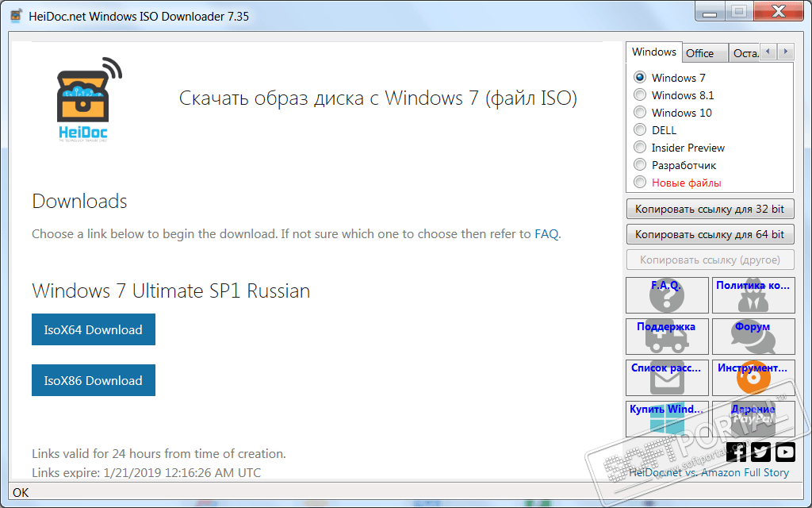812x508 pixels.
Task: Click the app icon in the title bar
Action: (x=17, y=16)
